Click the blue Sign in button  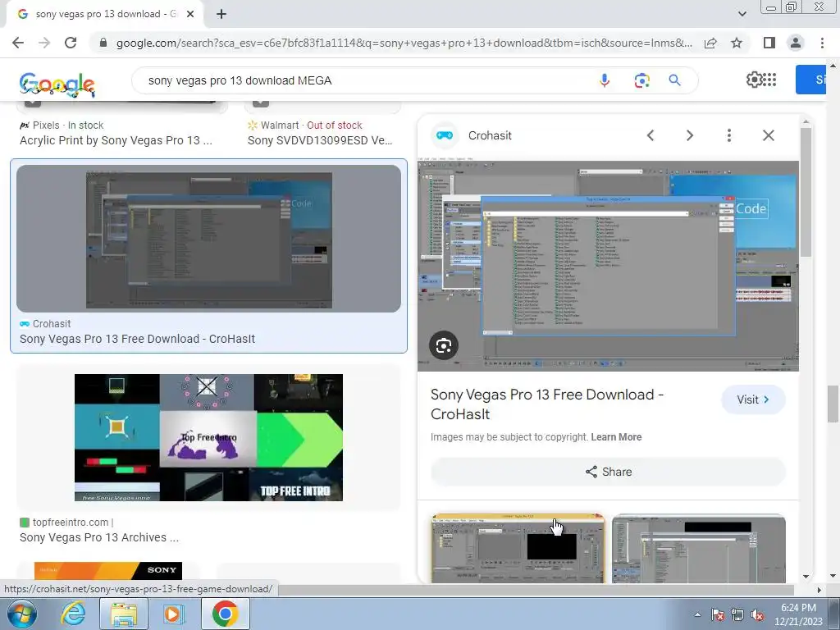tap(811, 80)
